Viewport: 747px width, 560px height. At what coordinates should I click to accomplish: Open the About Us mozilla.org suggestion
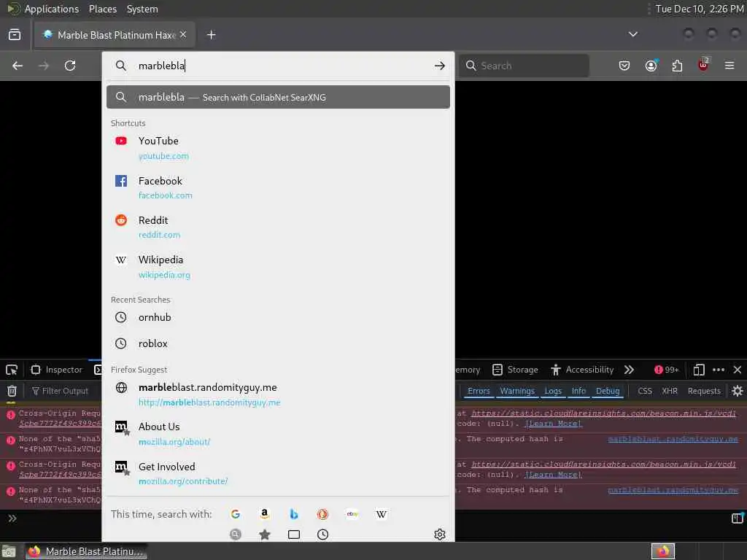coord(278,434)
